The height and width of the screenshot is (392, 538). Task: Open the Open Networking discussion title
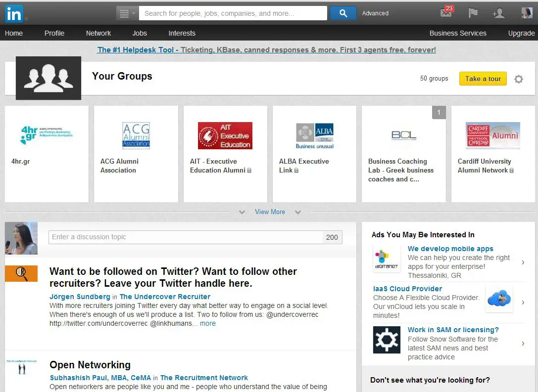coord(90,365)
